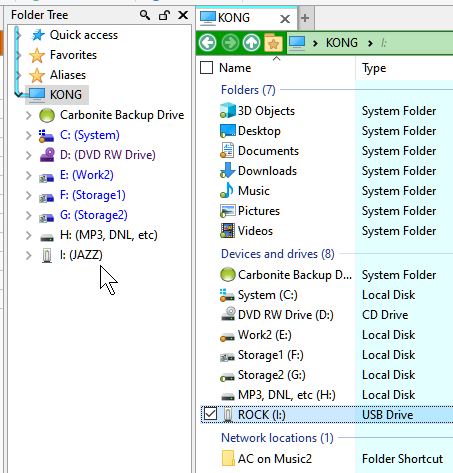Open the breadcrumb arrow after KONG
453x473 pixels.
[370, 43]
